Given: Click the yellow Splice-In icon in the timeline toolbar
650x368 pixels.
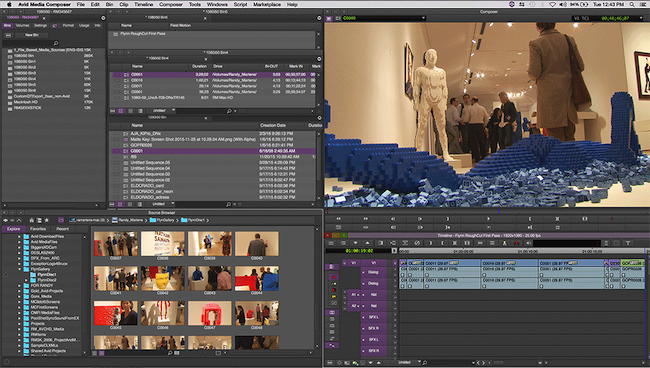Looking at the screenshot, I should (x=504, y=243).
